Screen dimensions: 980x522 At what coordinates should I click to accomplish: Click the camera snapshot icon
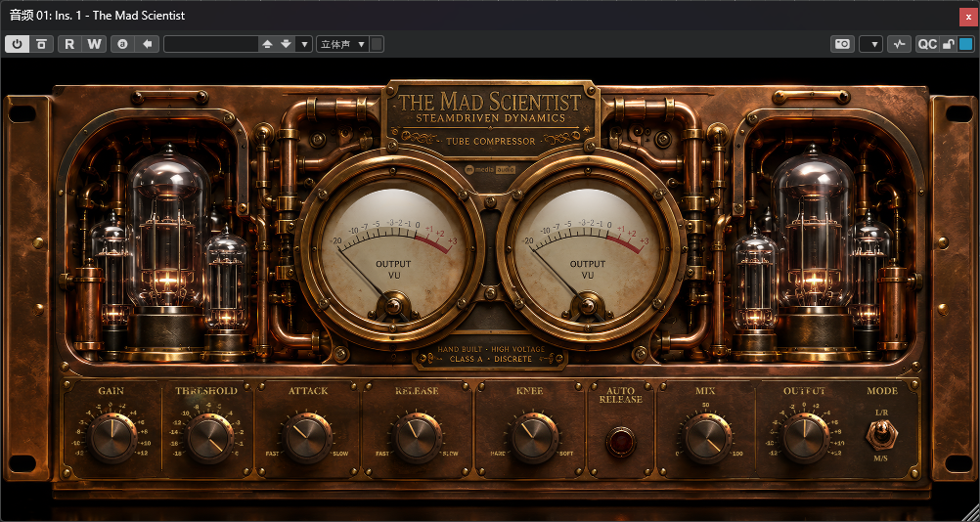(x=842, y=44)
